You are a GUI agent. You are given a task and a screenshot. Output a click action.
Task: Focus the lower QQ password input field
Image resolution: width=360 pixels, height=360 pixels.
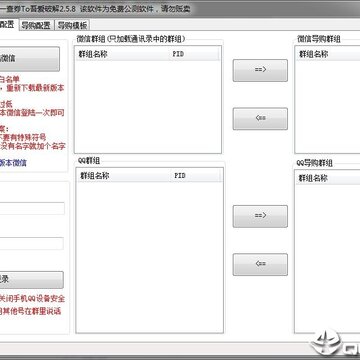tap(32, 243)
